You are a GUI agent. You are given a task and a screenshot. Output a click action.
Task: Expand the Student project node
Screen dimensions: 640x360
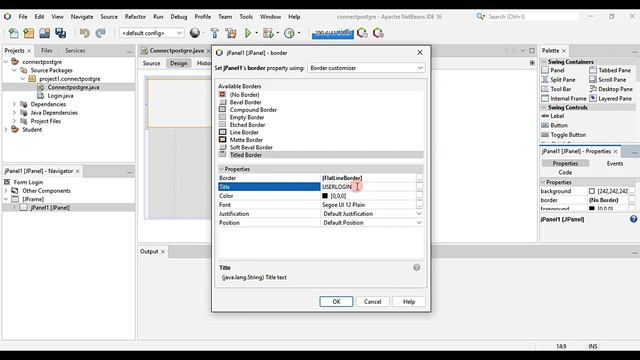pyautogui.click(x=6, y=129)
